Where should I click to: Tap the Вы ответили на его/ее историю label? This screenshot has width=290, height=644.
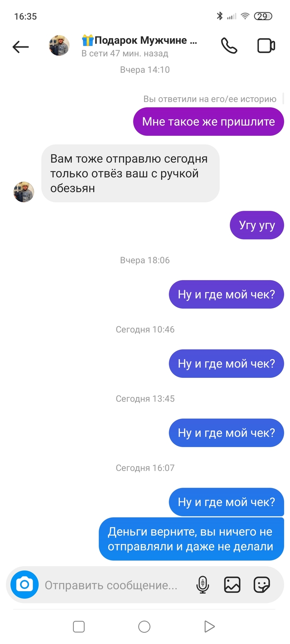coord(210,99)
